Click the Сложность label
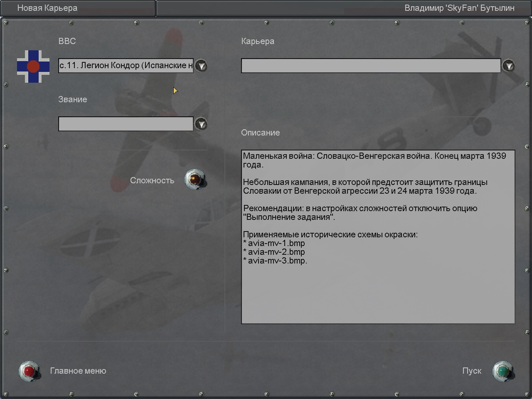The height and width of the screenshot is (399, 532). 152,180
